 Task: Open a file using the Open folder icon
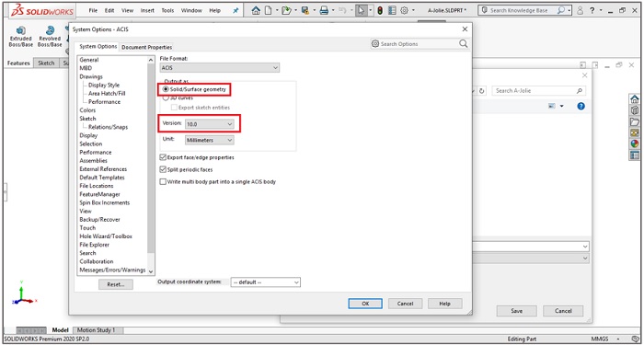click(286, 11)
